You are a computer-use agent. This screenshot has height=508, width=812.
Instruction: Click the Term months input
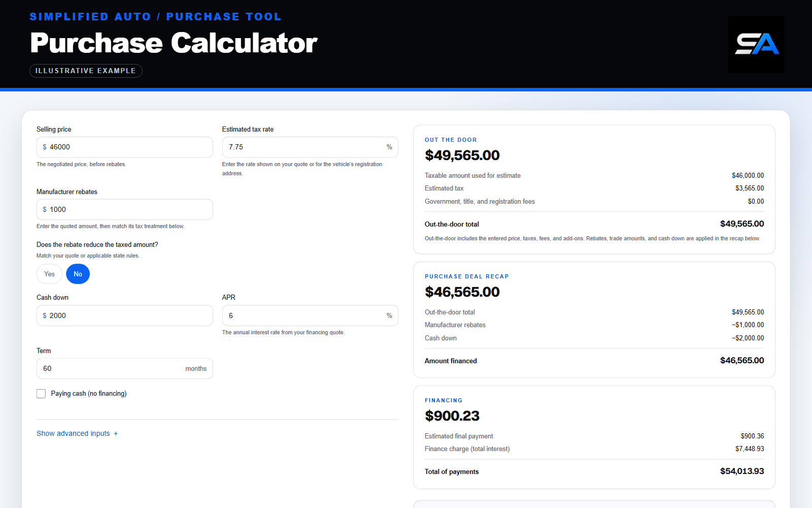coord(125,368)
